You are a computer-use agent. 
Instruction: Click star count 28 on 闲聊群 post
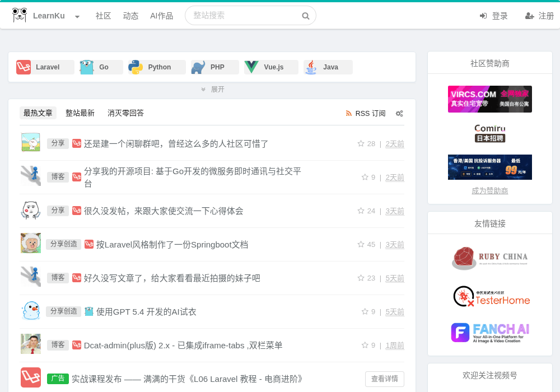366,144
